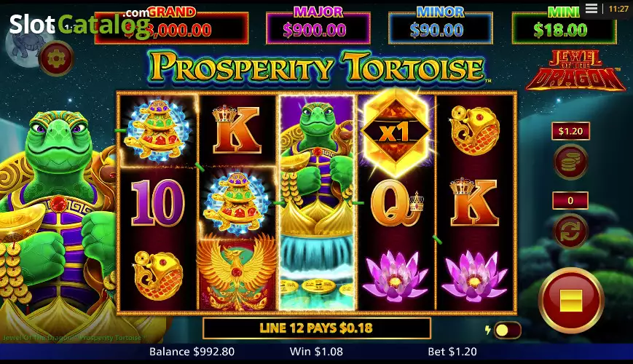Click the Jewel of the Dragon logo

point(575,71)
